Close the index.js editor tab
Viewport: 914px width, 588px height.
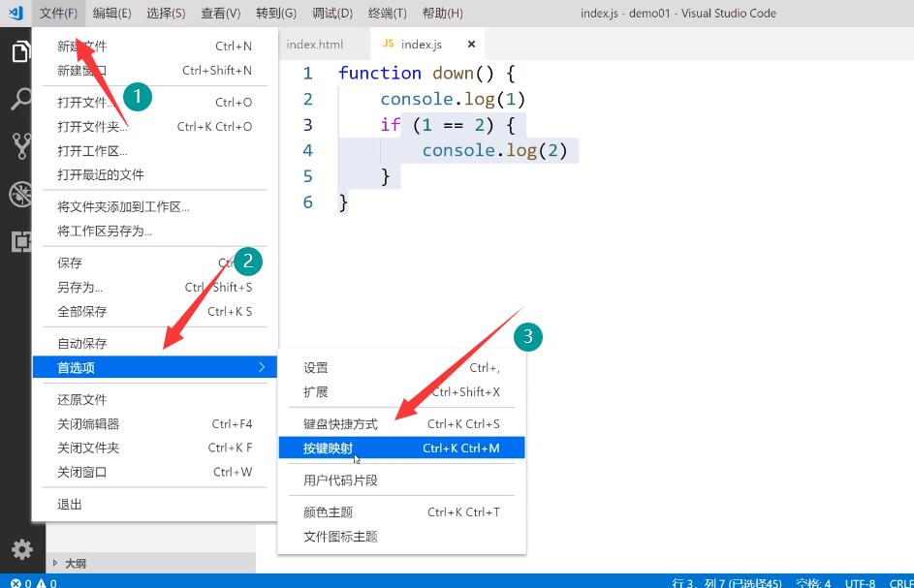[472, 44]
